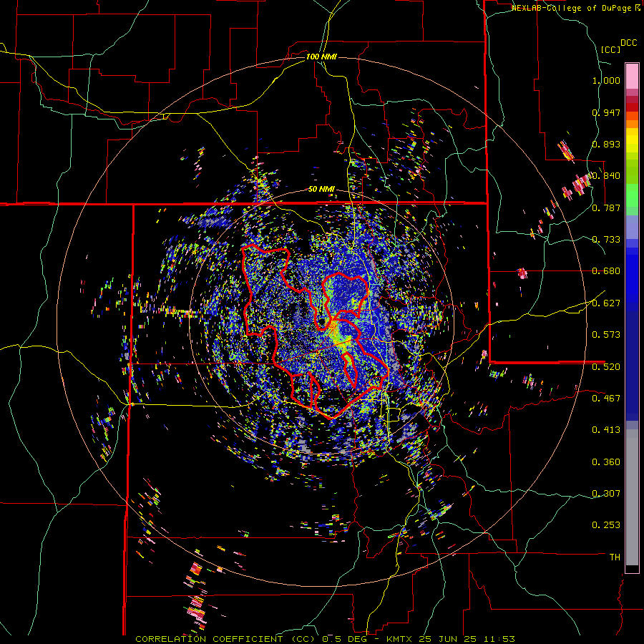Viewport: 644px width, 644px height.
Task: Click the KMTX radar site identifier
Action: pyautogui.click(x=401, y=639)
